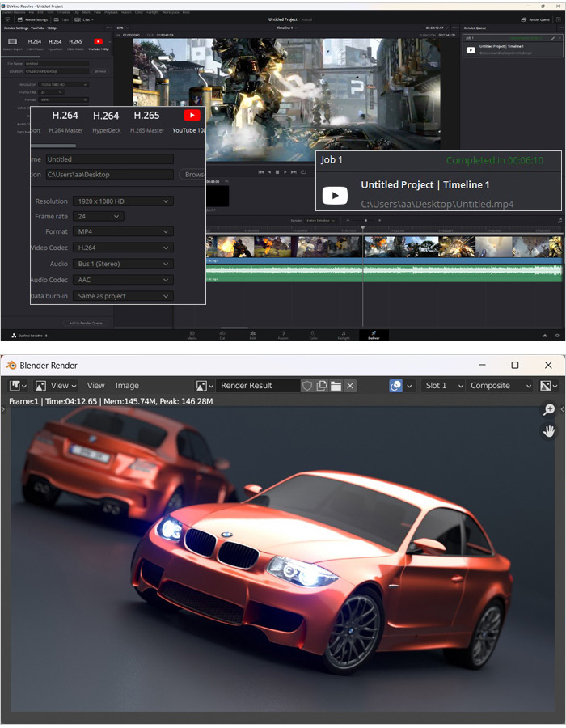Expand gizmo options dropdown arrow in Blender
This screenshot has height=728, width=566.
[x=409, y=385]
